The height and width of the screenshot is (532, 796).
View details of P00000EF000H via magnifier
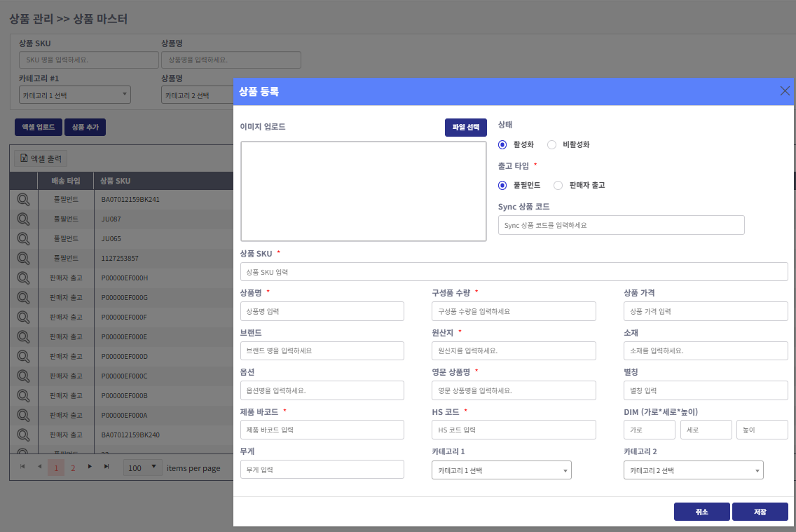tap(23, 278)
